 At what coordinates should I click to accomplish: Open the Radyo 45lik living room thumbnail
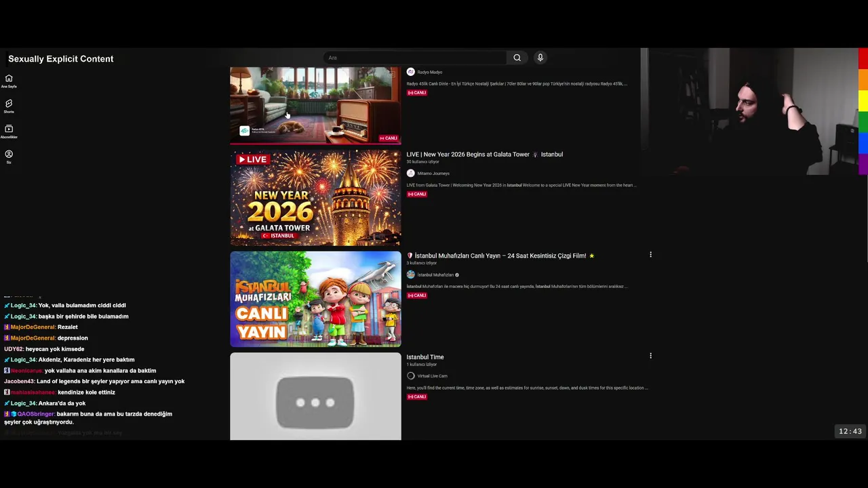[315, 105]
